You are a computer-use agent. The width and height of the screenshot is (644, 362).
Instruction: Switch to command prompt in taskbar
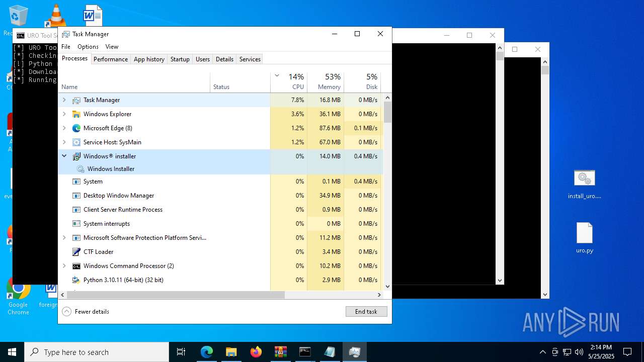(x=305, y=352)
